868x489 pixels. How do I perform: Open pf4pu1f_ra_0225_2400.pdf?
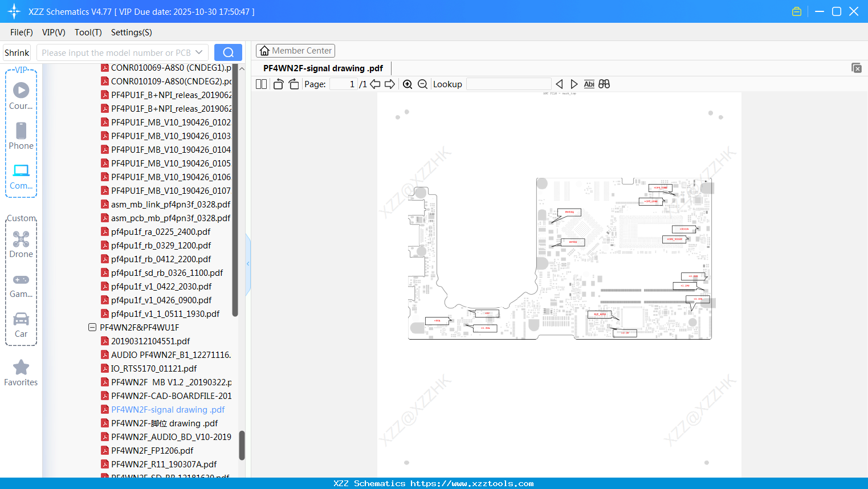pos(156,232)
